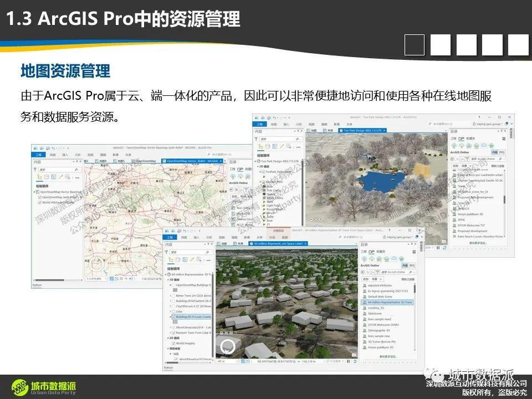Open the 49 m scale dropdown in trees window

pyautogui.click(x=237, y=362)
